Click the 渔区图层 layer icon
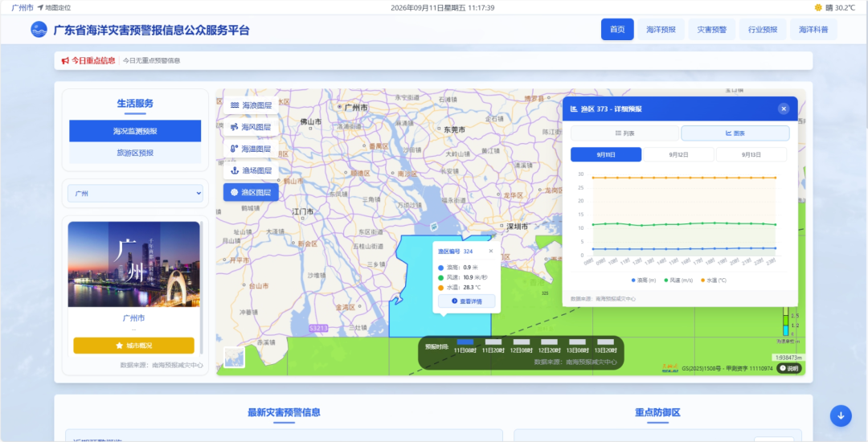The width and height of the screenshot is (868, 442). pyautogui.click(x=234, y=193)
